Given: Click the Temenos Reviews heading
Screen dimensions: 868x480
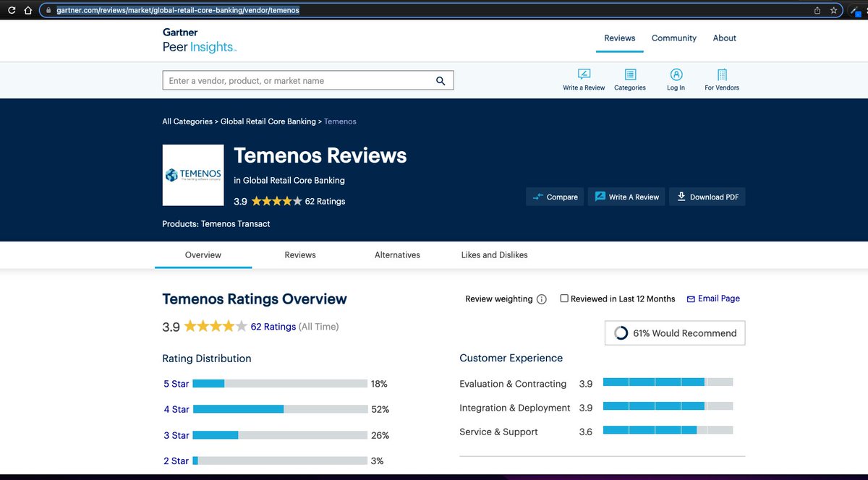Looking at the screenshot, I should click(320, 155).
